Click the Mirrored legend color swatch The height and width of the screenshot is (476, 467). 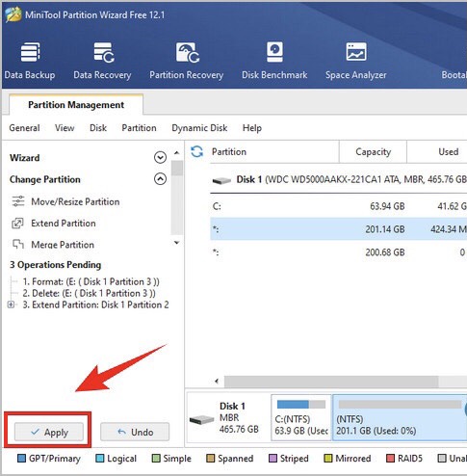point(328,459)
